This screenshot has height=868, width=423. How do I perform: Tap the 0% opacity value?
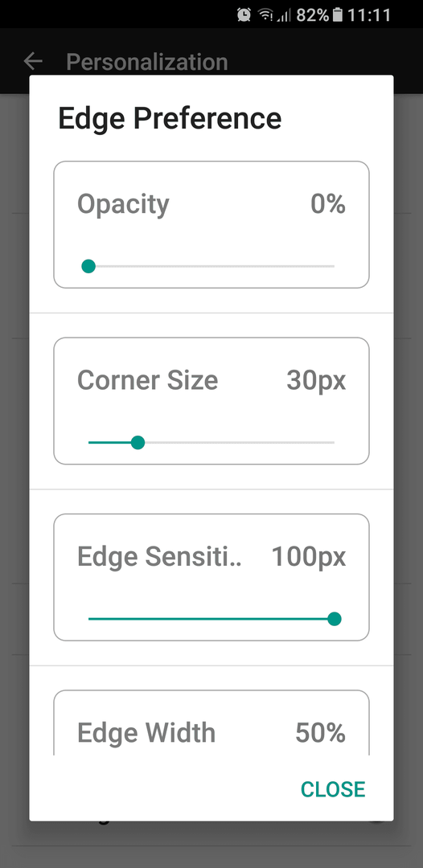328,204
